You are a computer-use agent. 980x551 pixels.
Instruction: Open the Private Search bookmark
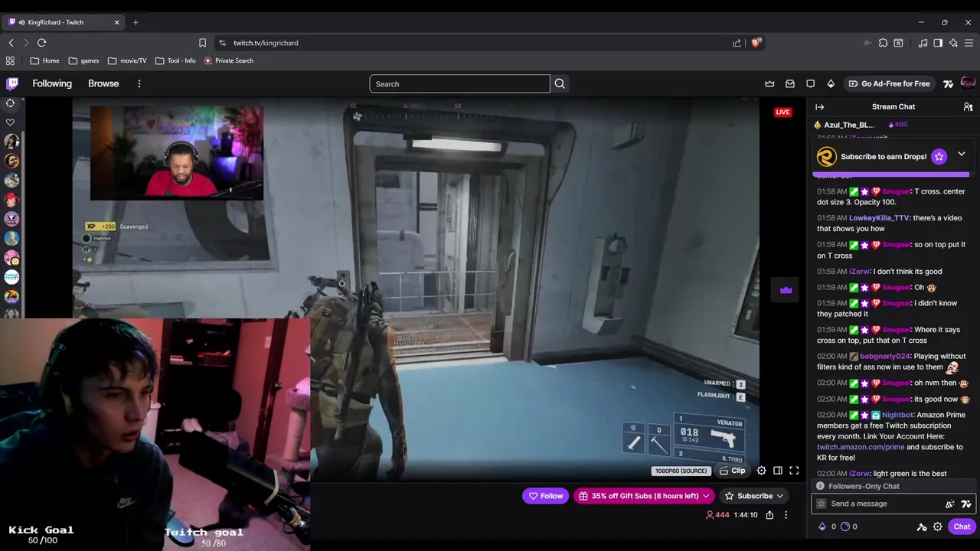(229, 60)
